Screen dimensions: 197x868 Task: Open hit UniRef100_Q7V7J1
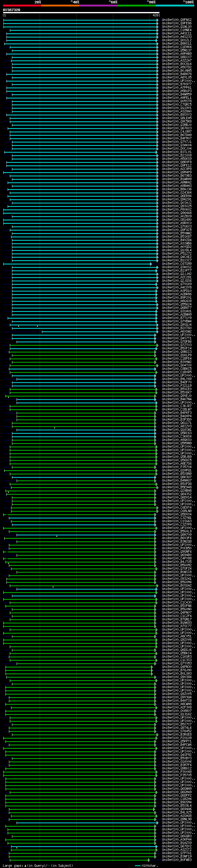click(x=177, y=142)
